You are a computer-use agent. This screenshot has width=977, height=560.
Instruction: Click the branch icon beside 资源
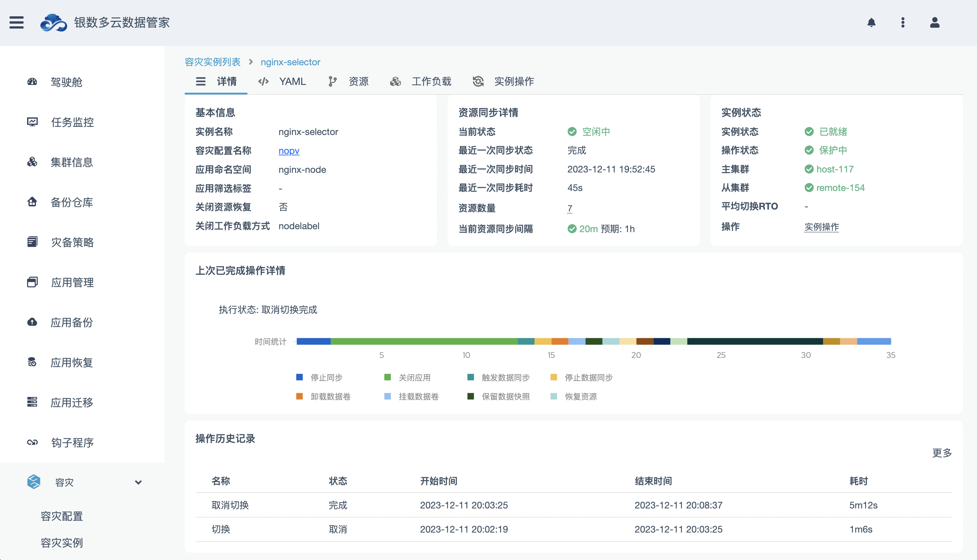point(333,81)
